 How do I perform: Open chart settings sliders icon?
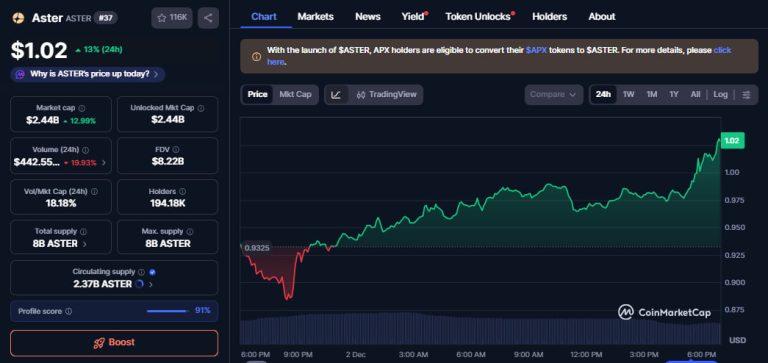pyautogui.click(x=746, y=95)
